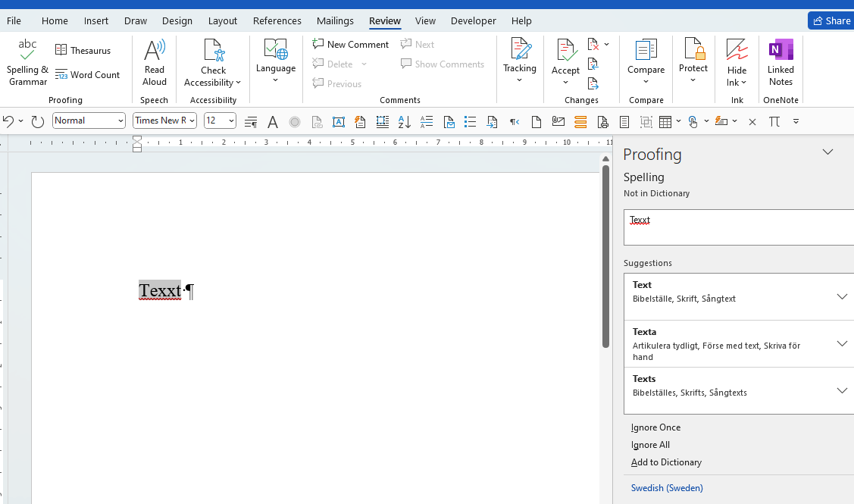Reject change icon in Changes group
Viewport: 854px width, 504px height.
click(593, 44)
